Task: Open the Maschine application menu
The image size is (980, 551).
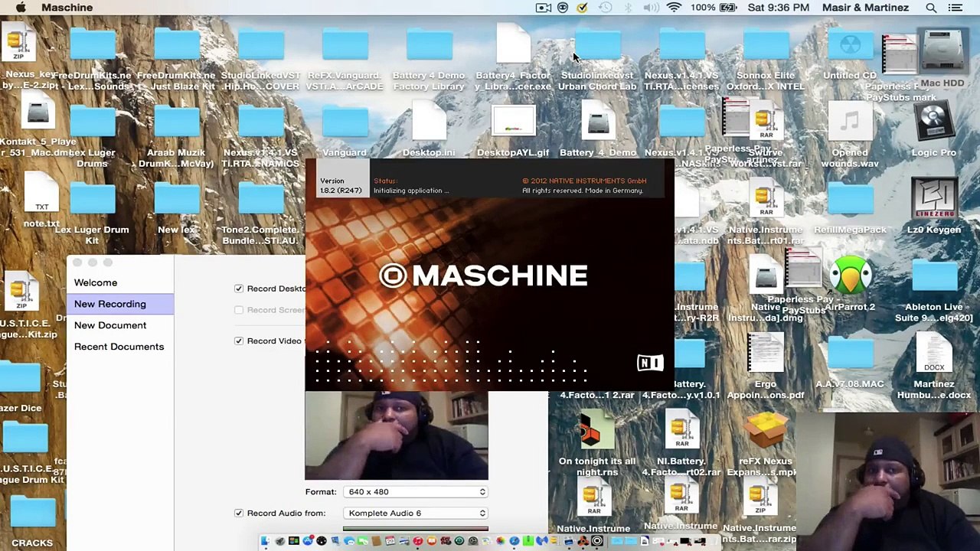Action: 67,8
